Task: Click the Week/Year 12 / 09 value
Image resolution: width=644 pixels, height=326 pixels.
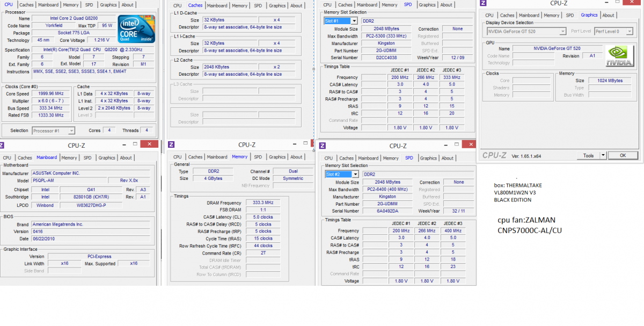Action: coord(457,57)
